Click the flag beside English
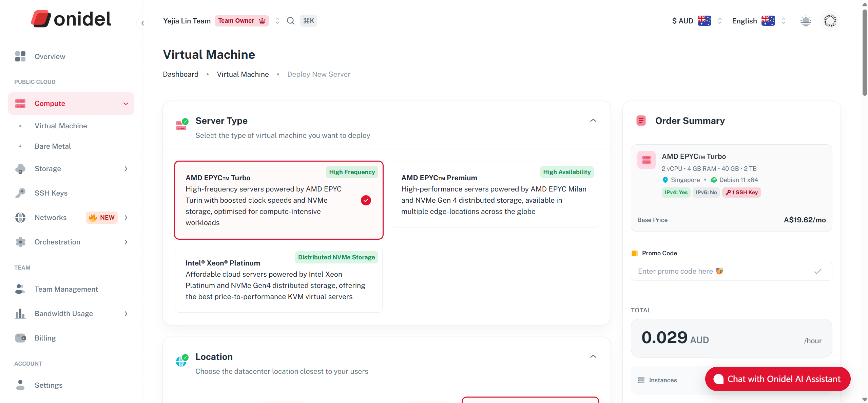 [768, 21]
